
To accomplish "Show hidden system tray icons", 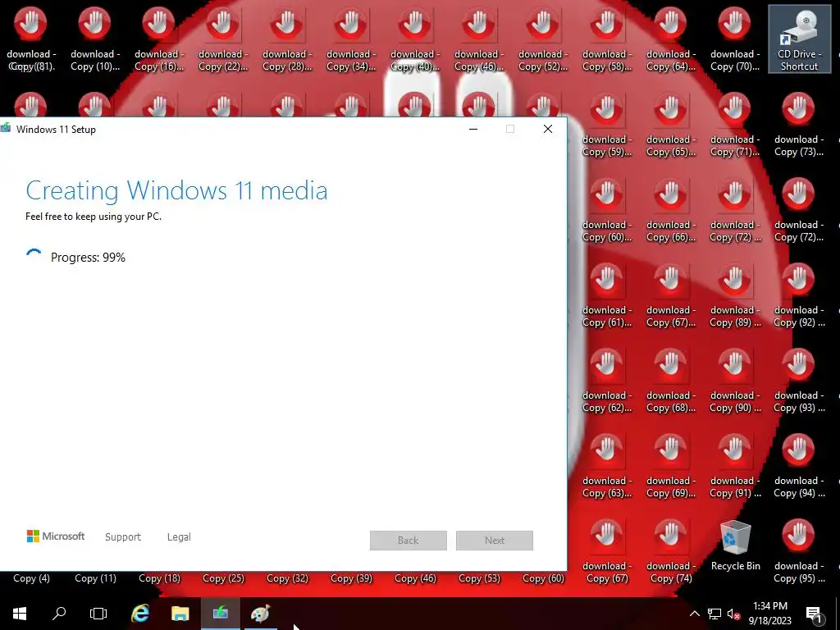I will [694, 614].
